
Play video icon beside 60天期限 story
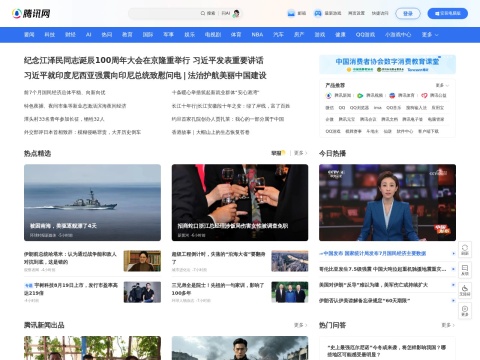pos(453,300)
